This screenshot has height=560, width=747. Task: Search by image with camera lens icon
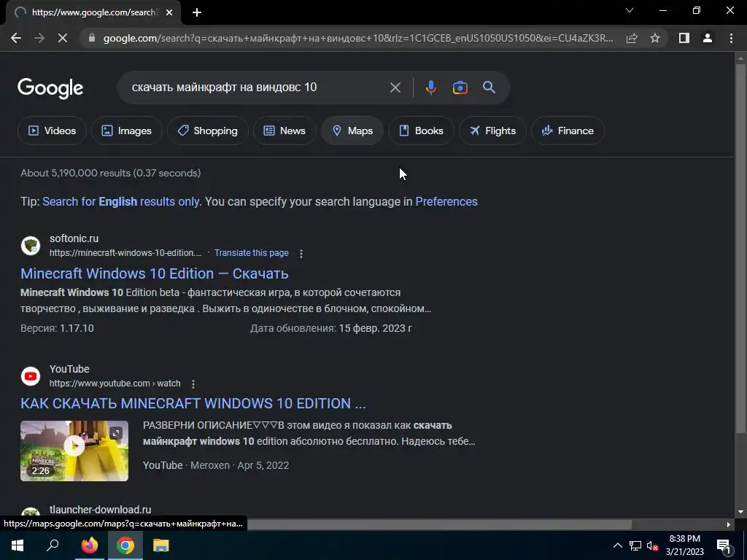pyautogui.click(x=460, y=87)
